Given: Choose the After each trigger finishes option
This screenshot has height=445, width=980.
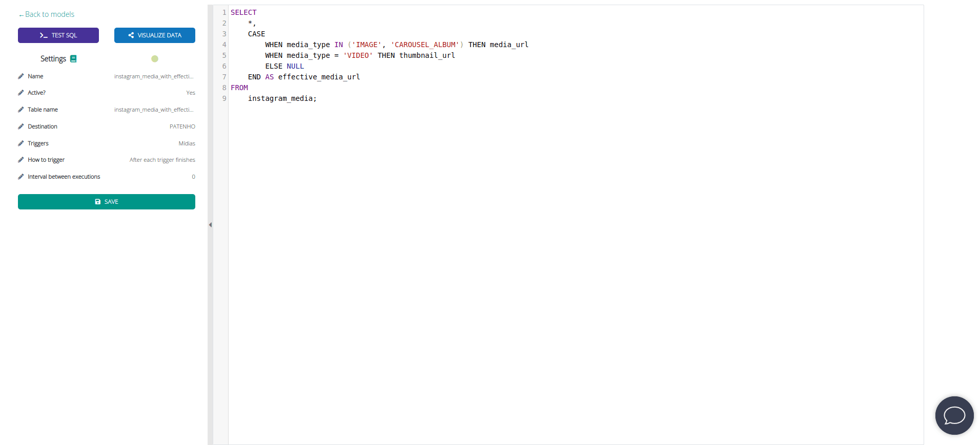Looking at the screenshot, I should point(162,160).
